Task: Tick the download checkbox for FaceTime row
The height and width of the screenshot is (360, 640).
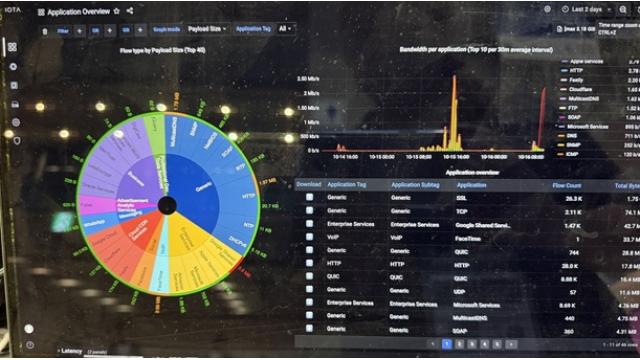Action: (309, 237)
